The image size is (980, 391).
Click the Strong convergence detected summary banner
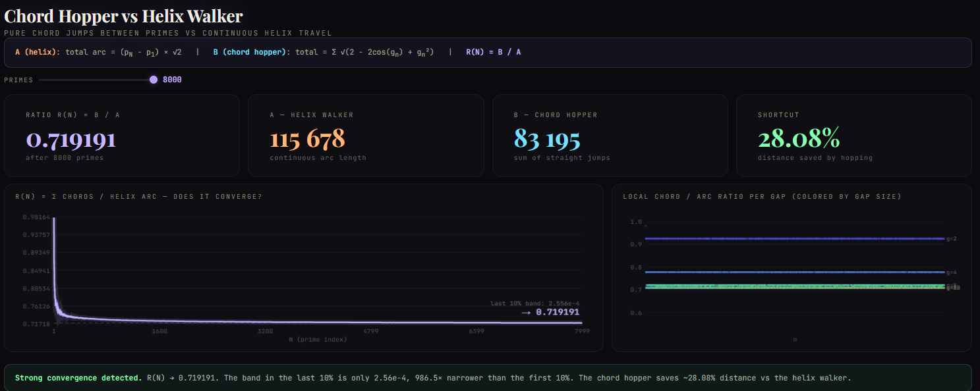point(490,377)
